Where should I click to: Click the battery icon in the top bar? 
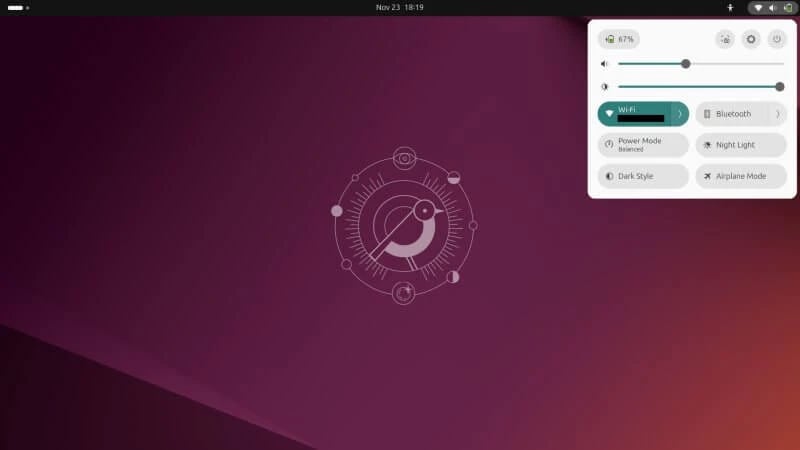(788, 8)
